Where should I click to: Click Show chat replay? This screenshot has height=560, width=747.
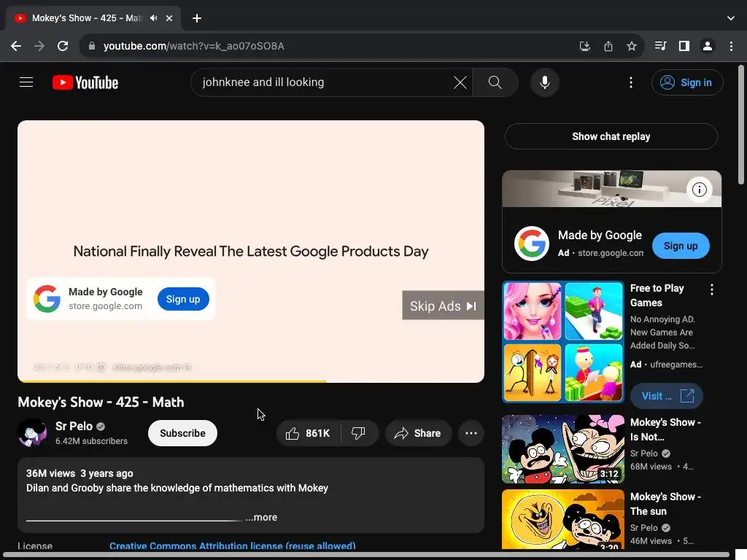coord(611,136)
